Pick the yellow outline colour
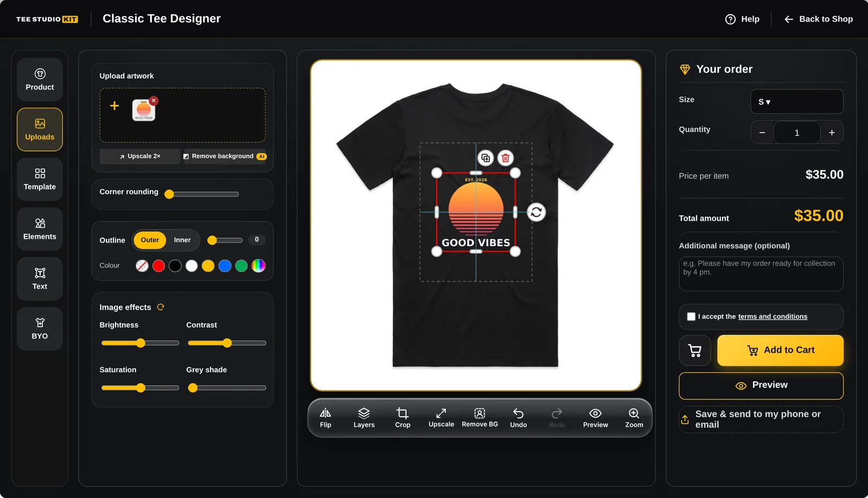Screen dimensions: 868x498 208,266
